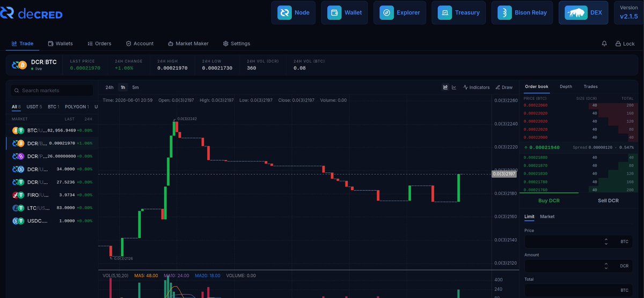Click the Price field stepper arrows
The image size is (644, 298).
coord(606,242)
